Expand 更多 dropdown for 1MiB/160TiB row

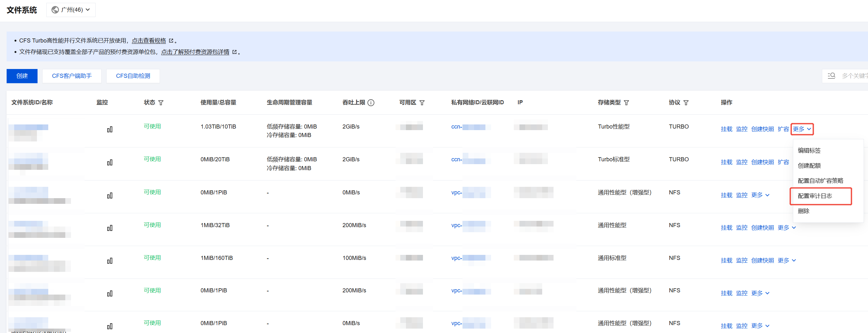(x=786, y=260)
